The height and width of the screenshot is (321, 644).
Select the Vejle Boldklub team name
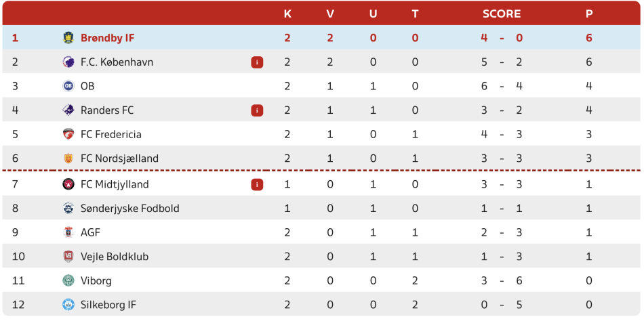pyautogui.click(x=115, y=257)
